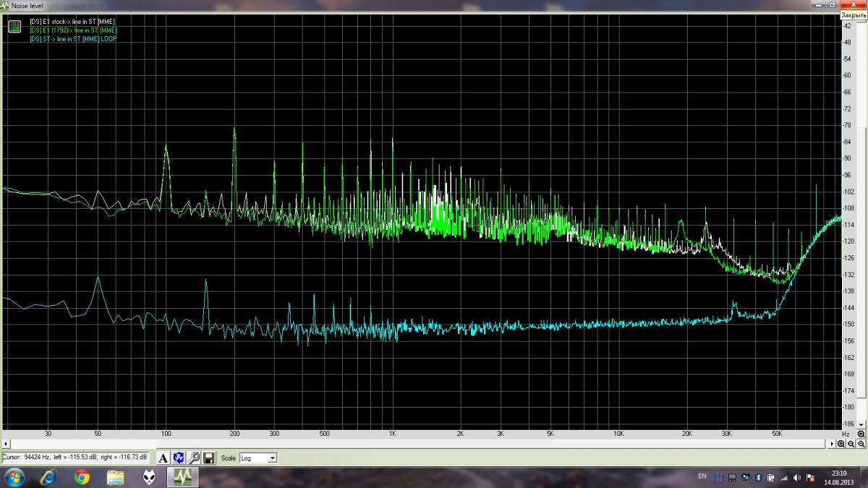
Task: Select the white 'E1 stock' legend entry
Action: coord(72,22)
